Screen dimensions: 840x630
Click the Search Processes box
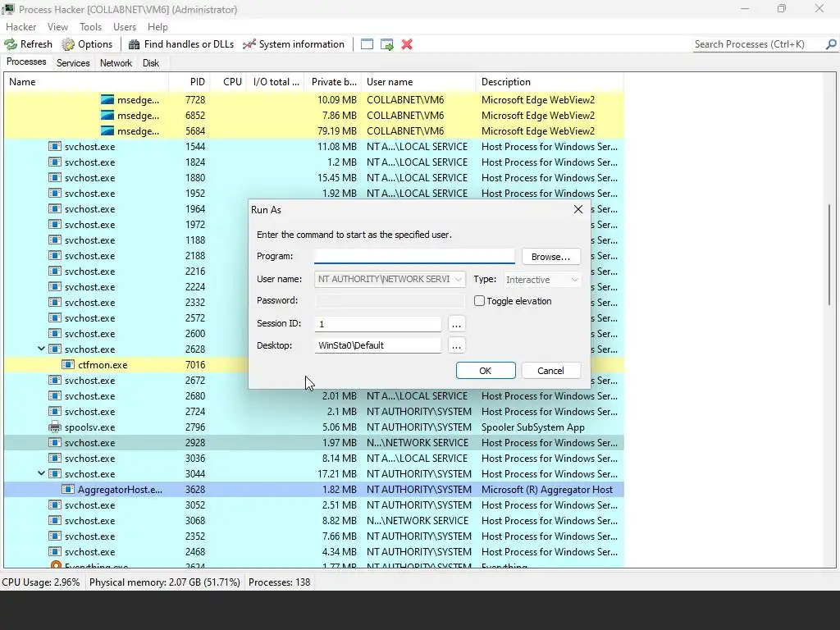759,44
